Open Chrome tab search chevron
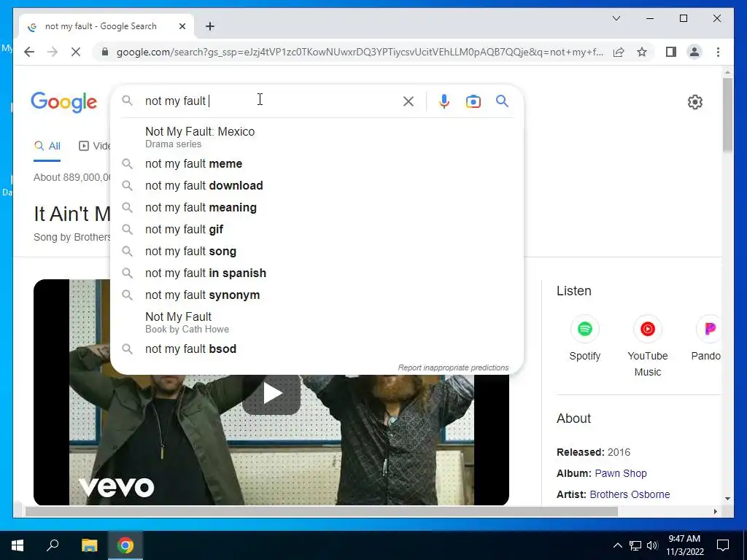Image resolution: width=747 pixels, height=560 pixels. (x=616, y=18)
